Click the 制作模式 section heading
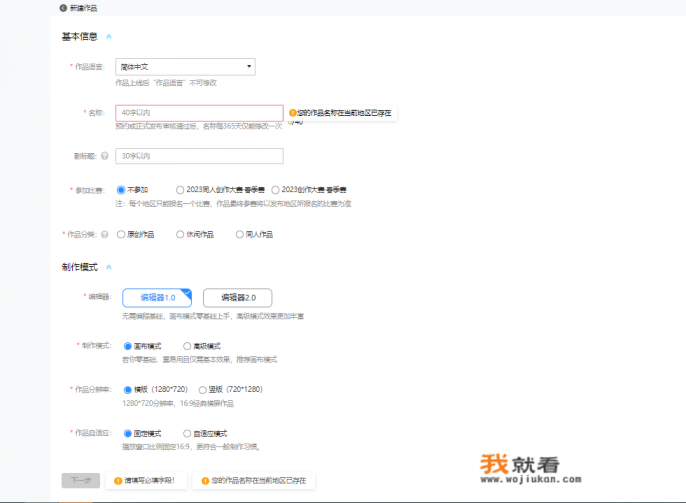686x503 pixels. point(80,267)
